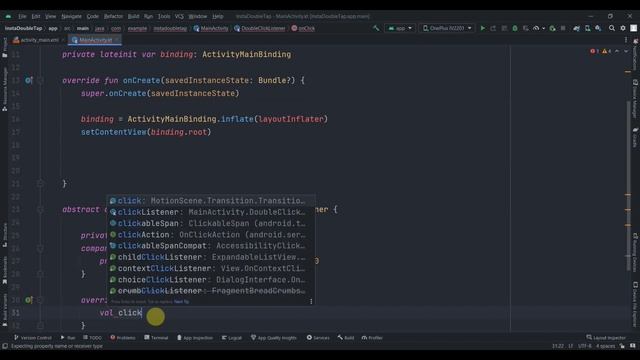Image resolution: width=640 pixels, height=360 pixels.
Task: Click Next Tip link in completion popup
Action: coord(181,302)
